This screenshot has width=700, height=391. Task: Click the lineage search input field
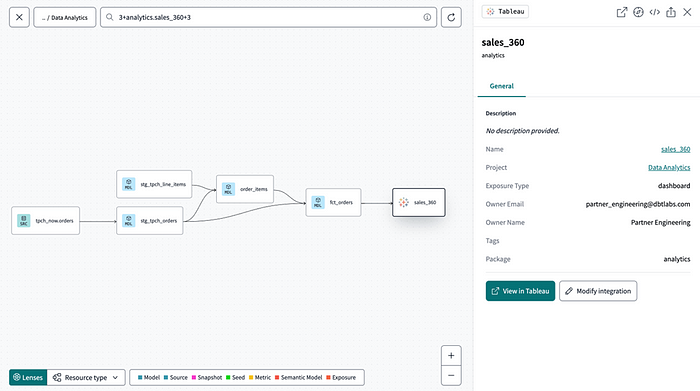point(268,17)
